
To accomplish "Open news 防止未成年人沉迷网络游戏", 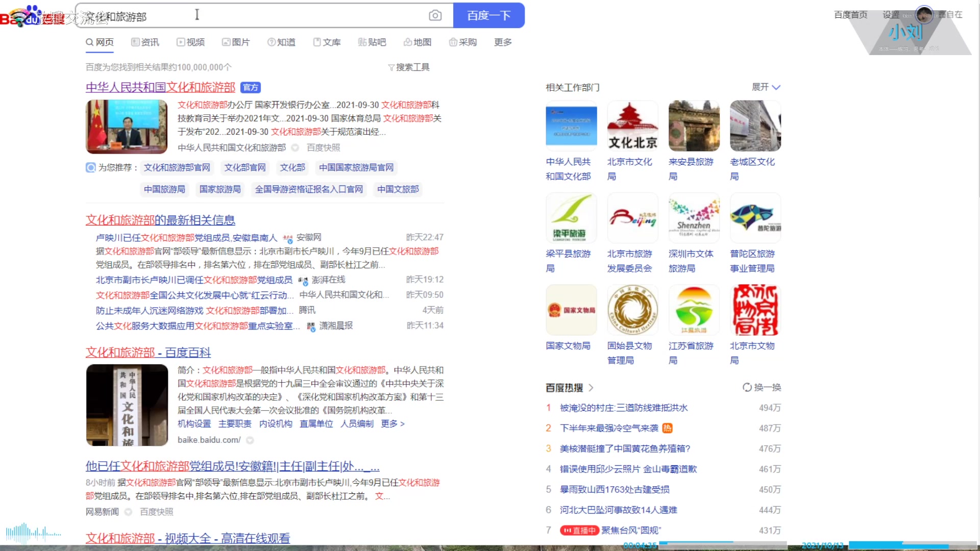I will point(194,310).
